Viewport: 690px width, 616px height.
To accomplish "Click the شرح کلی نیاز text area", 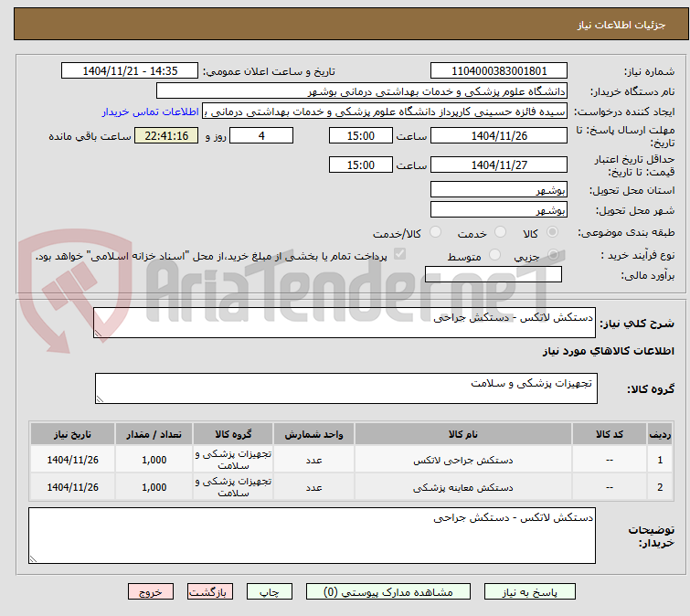I will (345, 323).
